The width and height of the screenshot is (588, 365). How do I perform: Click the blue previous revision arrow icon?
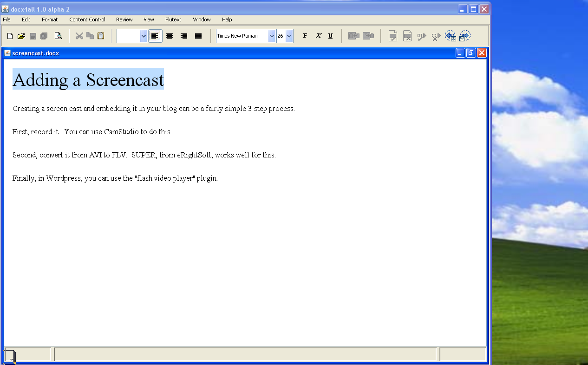click(451, 36)
